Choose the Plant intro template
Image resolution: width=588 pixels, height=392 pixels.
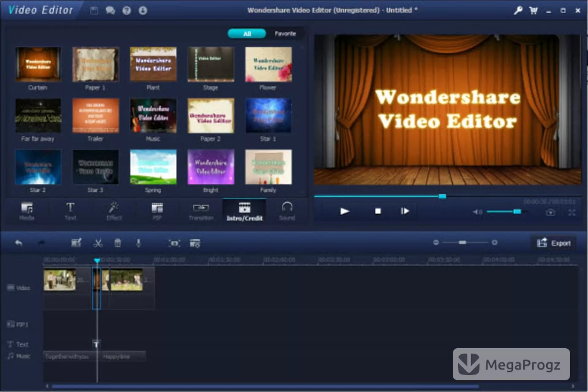pos(153,64)
